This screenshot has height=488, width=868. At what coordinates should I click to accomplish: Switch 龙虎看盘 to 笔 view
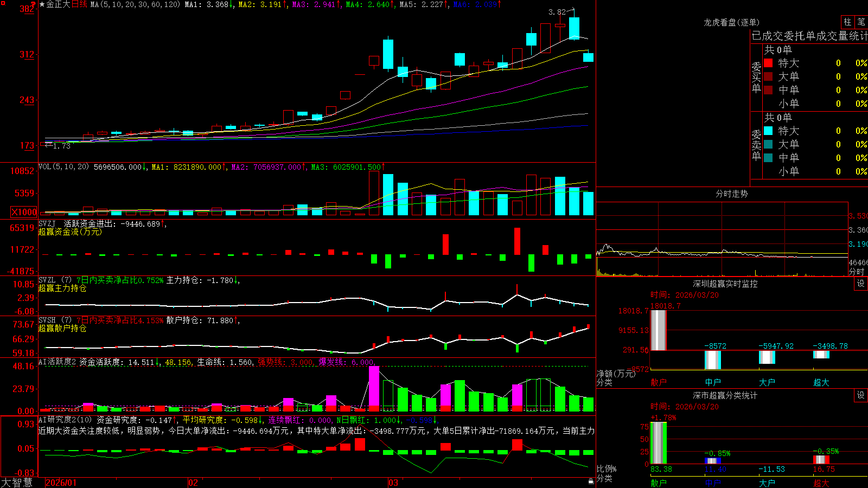pos(861,22)
